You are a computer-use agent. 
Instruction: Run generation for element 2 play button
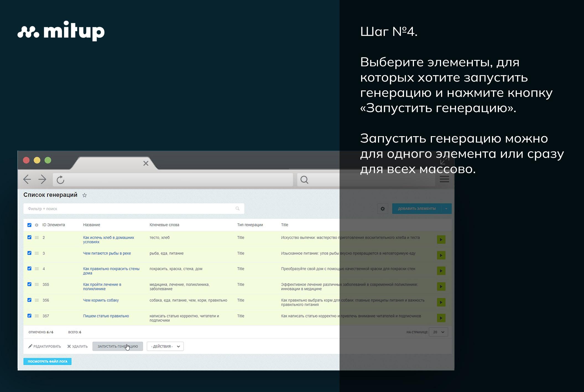point(441,240)
